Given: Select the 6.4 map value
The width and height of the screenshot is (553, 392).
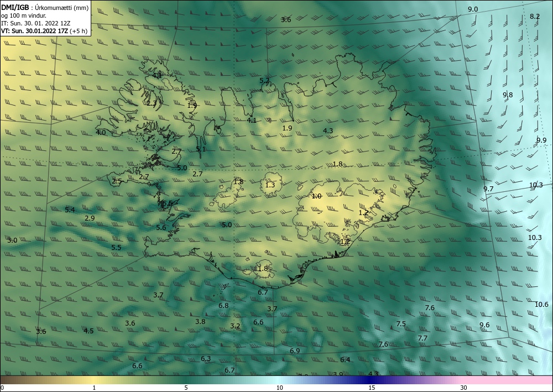Looking at the screenshot, I should coord(345,360).
